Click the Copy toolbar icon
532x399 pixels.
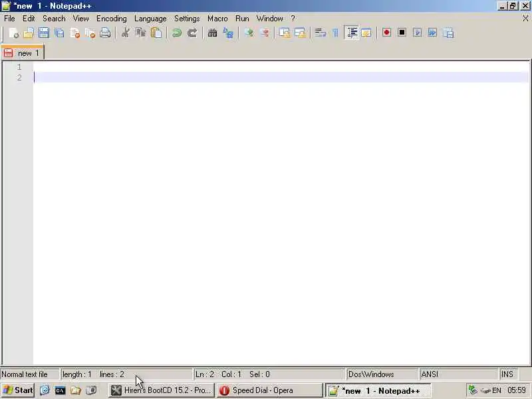click(140, 33)
